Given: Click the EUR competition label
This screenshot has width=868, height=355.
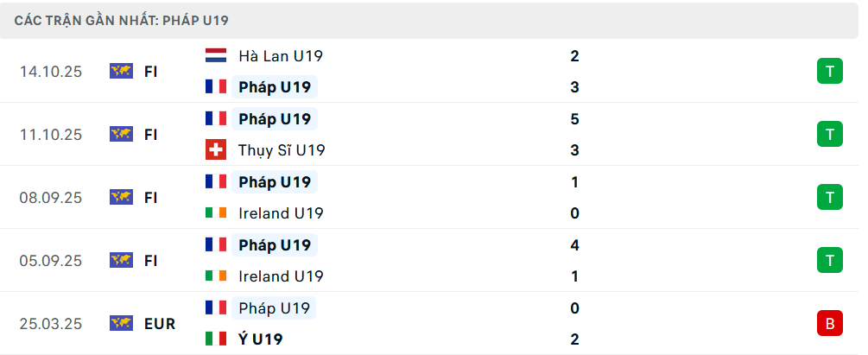Looking at the screenshot, I should tap(160, 324).
